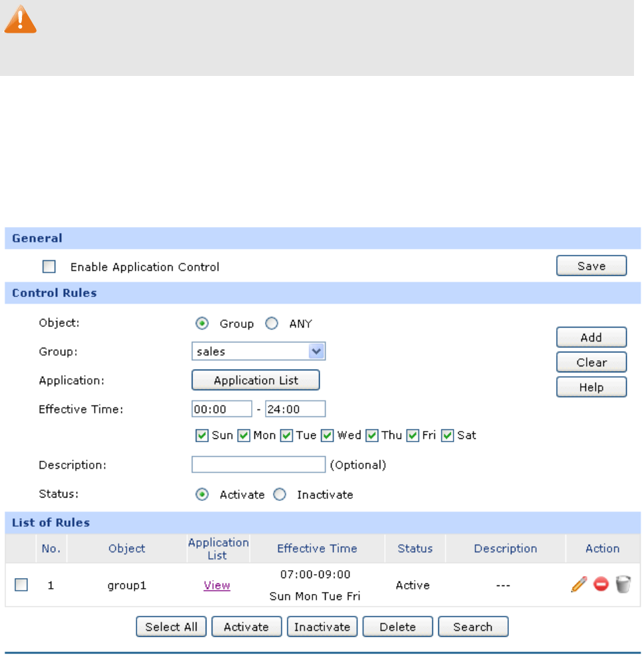
Task: Click the Action column header
Action: coord(602,549)
